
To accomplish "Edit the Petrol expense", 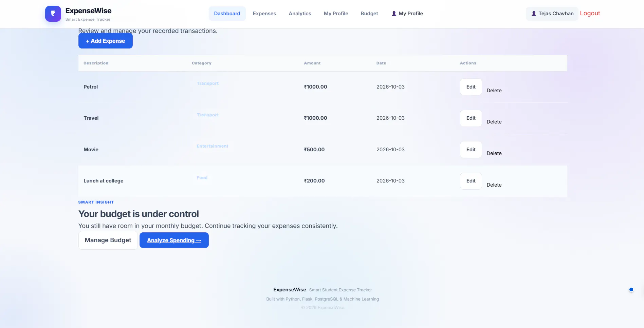I will point(471,87).
